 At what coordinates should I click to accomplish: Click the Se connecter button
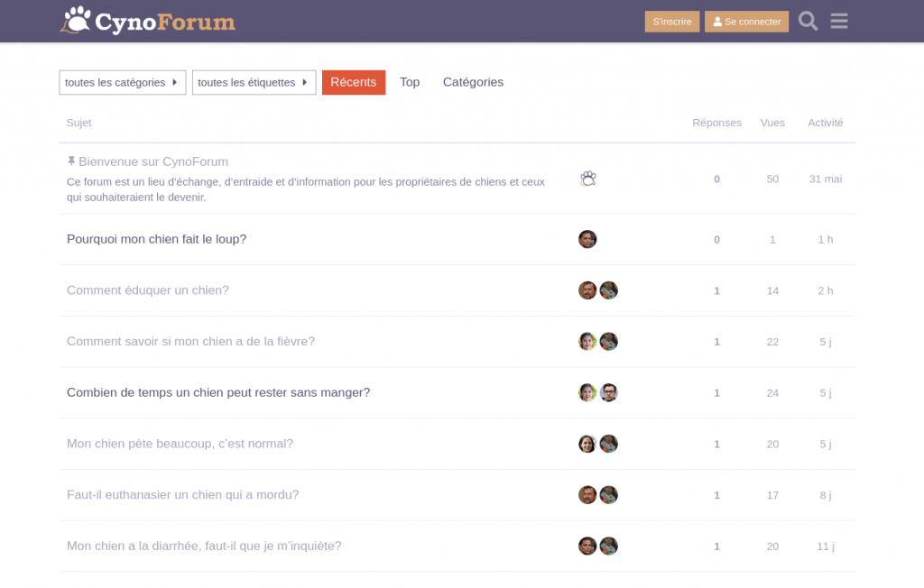click(746, 22)
